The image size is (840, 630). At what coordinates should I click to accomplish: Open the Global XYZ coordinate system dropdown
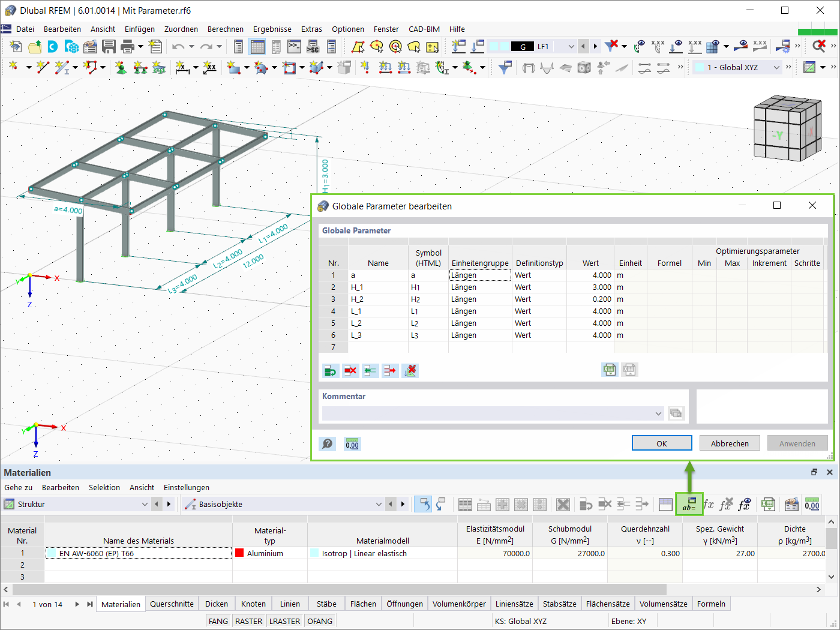coord(776,67)
